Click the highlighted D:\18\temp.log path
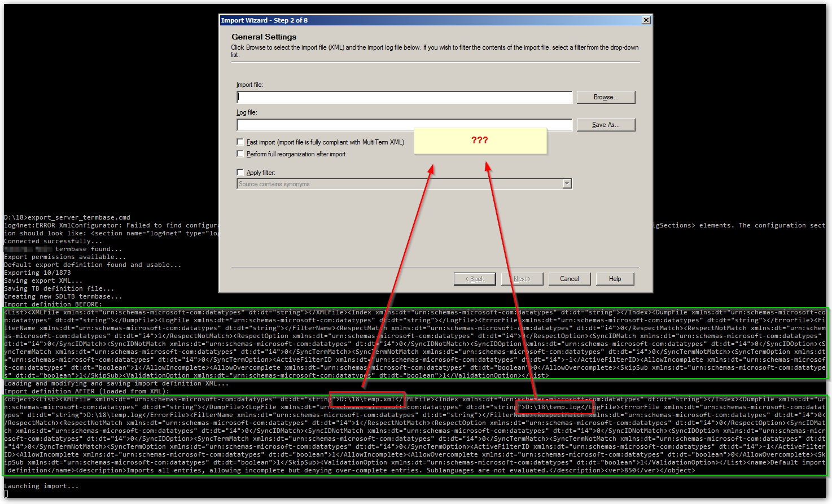832x504 pixels. point(554,407)
